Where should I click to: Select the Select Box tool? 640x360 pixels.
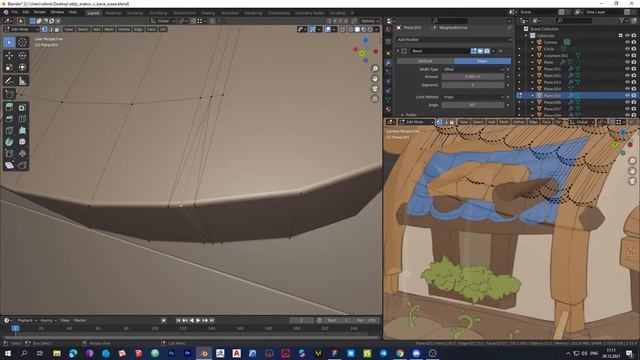[9, 42]
